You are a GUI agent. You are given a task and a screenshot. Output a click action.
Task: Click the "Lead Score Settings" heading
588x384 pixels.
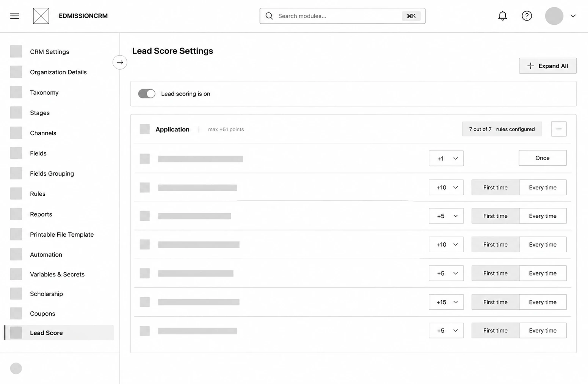tap(172, 51)
